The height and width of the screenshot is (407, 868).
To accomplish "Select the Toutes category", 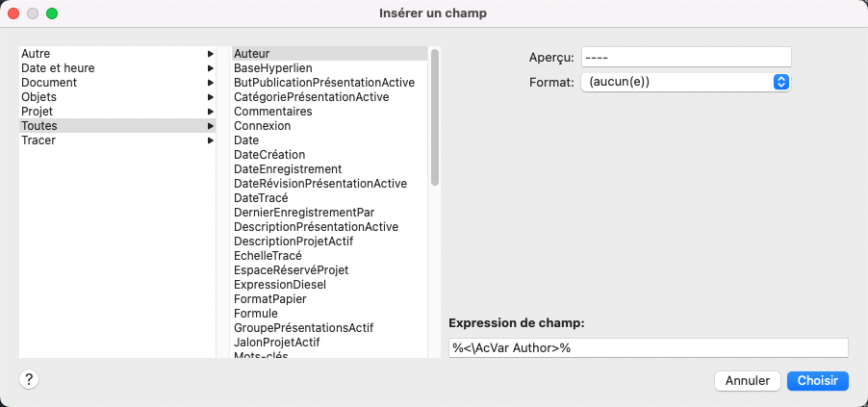I will coord(39,126).
